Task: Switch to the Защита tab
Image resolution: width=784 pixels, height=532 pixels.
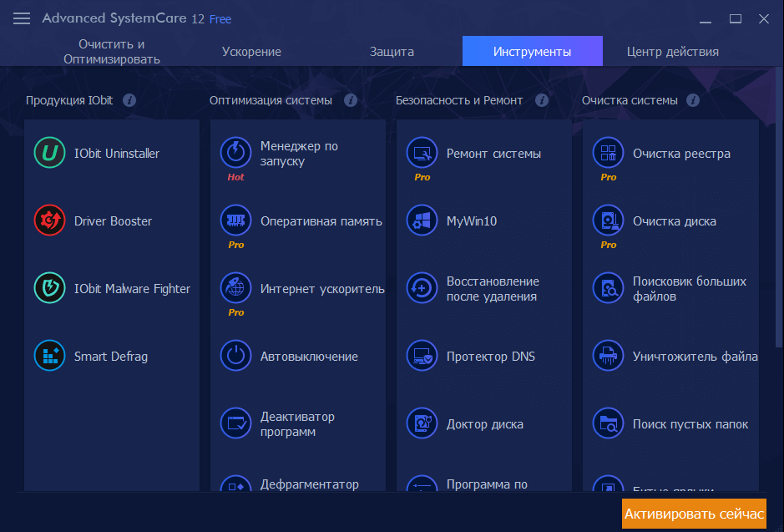Action: (x=392, y=52)
